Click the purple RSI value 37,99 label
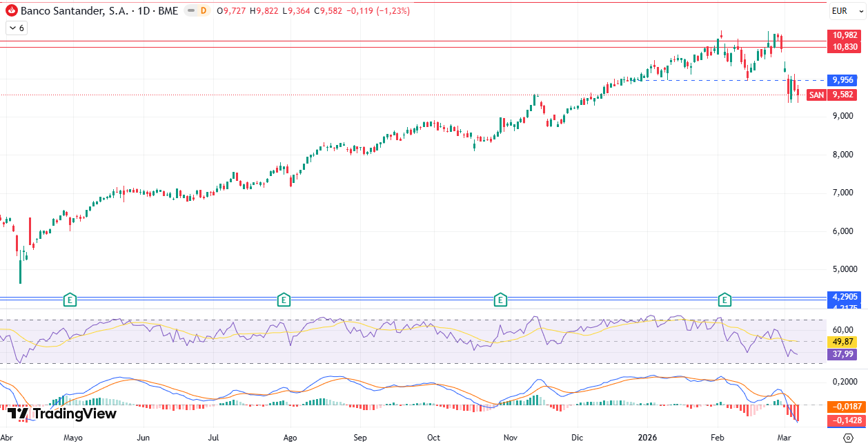The width and height of the screenshot is (868, 446). click(843, 354)
